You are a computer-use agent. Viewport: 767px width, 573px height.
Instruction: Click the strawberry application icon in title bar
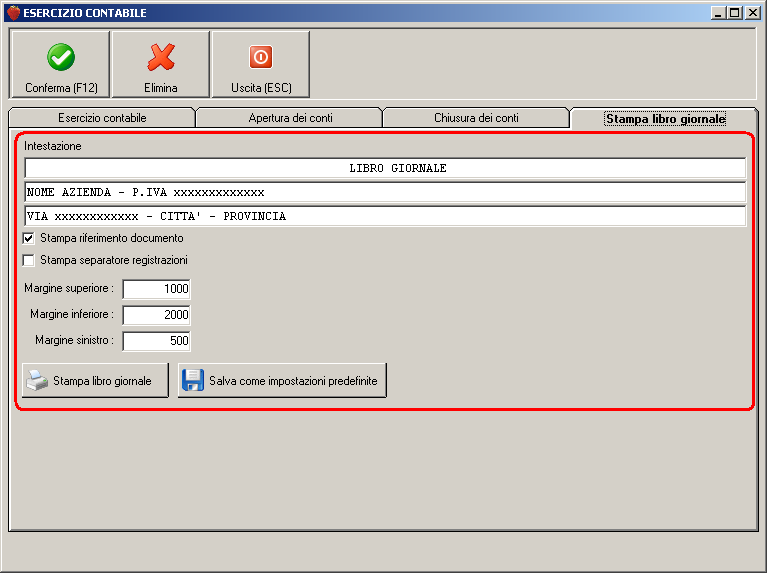coord(13,12)
